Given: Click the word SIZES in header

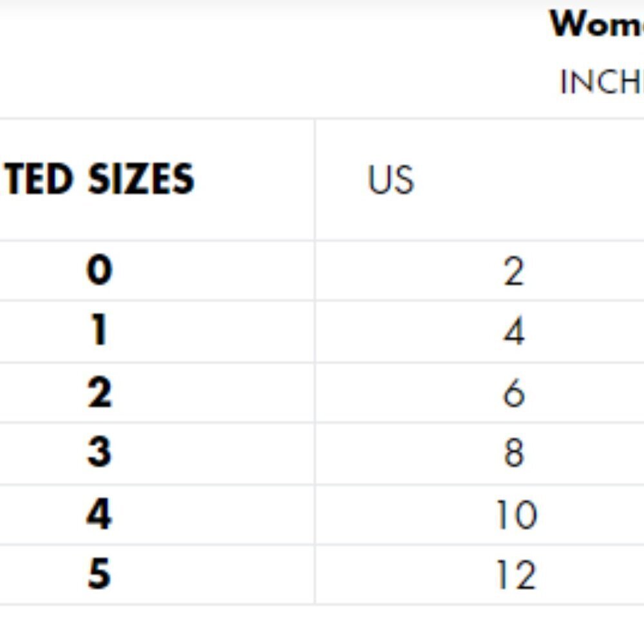Looking at the screenshot, I should coord(141,179).
